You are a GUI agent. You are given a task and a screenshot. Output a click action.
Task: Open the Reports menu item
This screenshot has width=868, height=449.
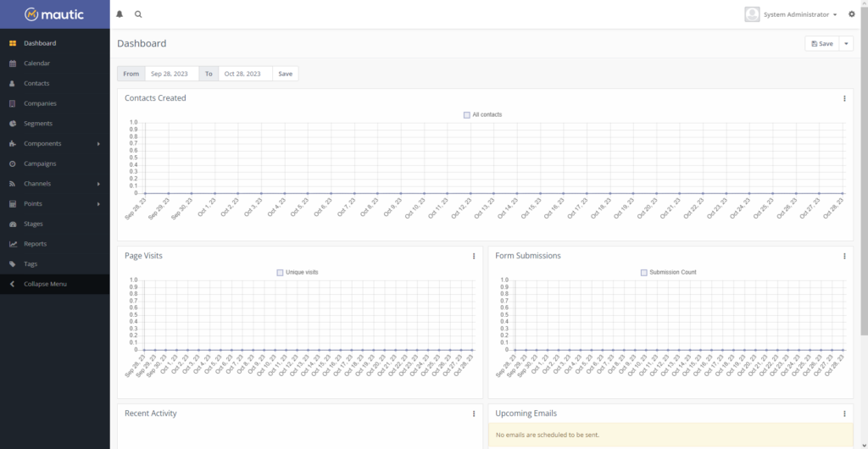[35, 244]
